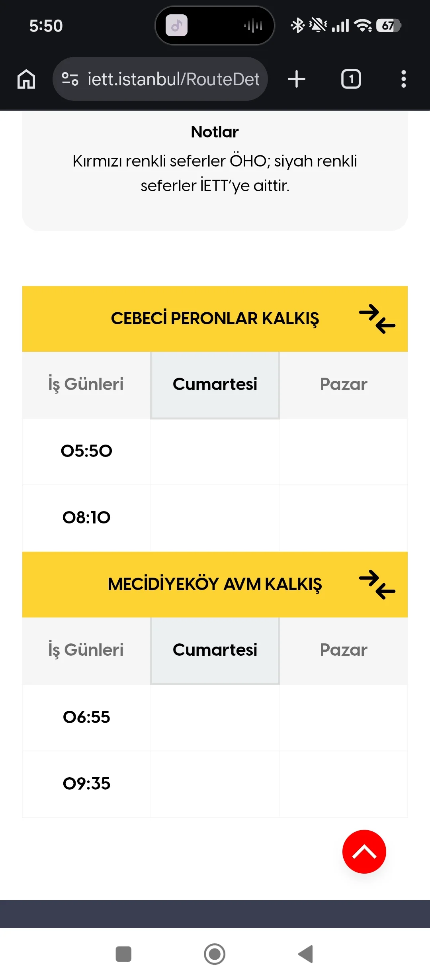
Task: Open the browser three-dot menu
Action: pos(403,79)
